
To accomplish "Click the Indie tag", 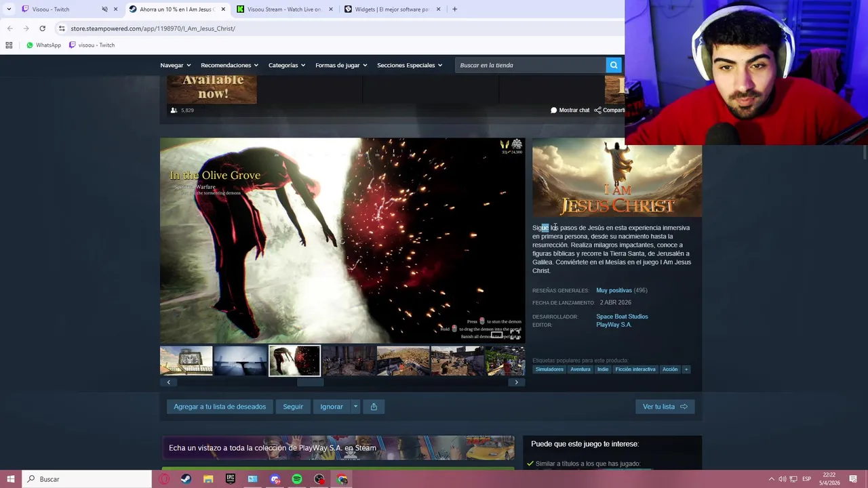I will tap(603, 369).
